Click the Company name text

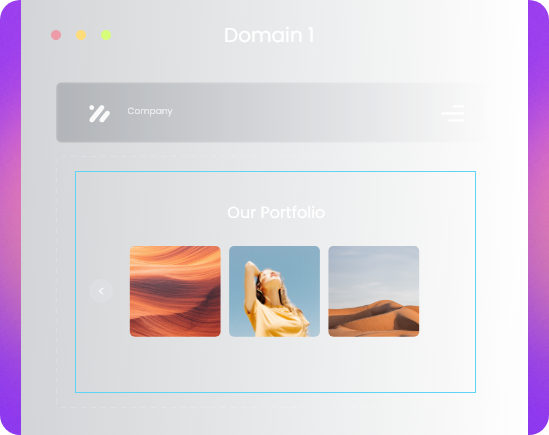150,111
